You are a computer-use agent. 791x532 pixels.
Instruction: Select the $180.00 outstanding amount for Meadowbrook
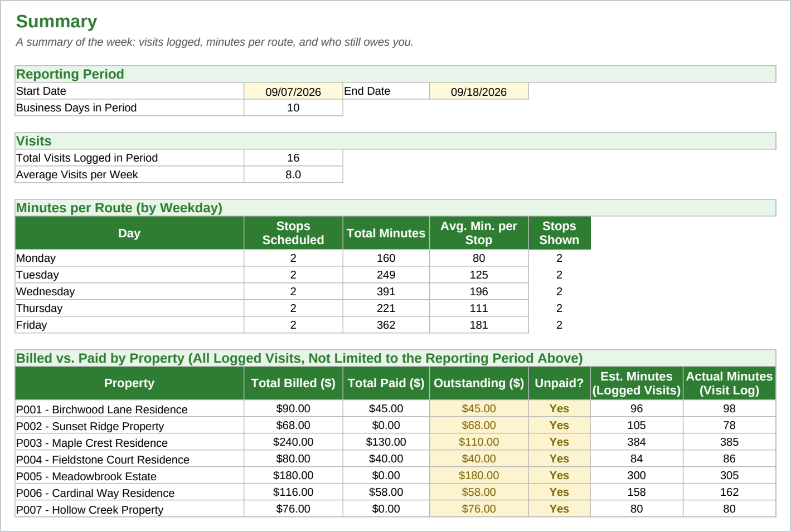[x=479, y=476]
